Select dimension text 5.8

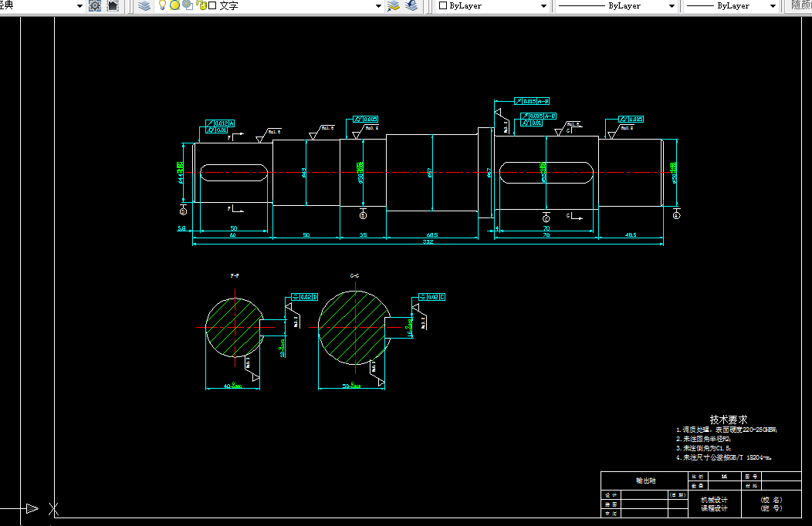click(181, 228)
